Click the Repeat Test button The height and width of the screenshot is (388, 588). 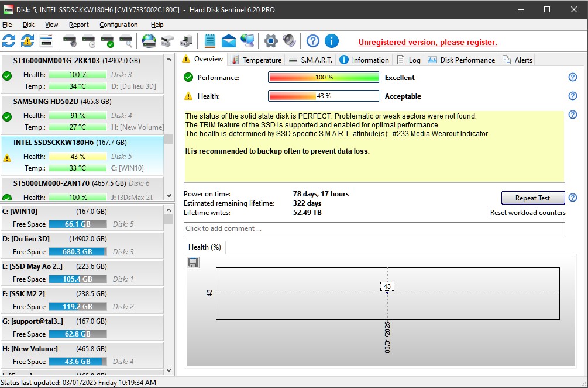pos(533,198)
